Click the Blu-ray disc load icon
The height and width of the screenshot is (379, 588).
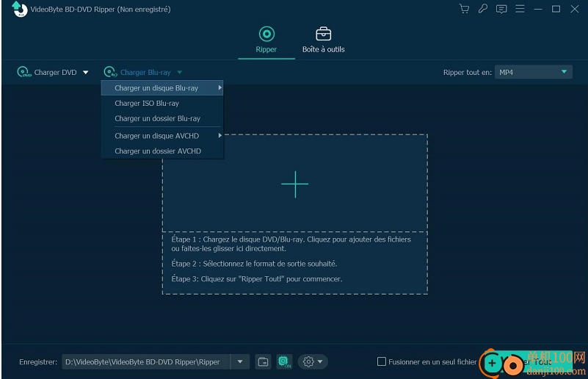110,72
